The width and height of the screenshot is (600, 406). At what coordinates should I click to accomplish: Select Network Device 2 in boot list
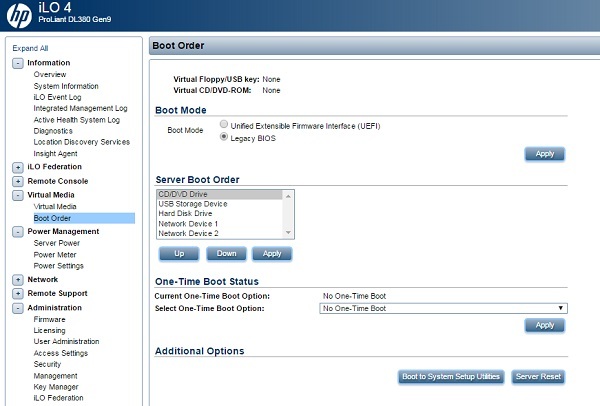click(220, 233)
